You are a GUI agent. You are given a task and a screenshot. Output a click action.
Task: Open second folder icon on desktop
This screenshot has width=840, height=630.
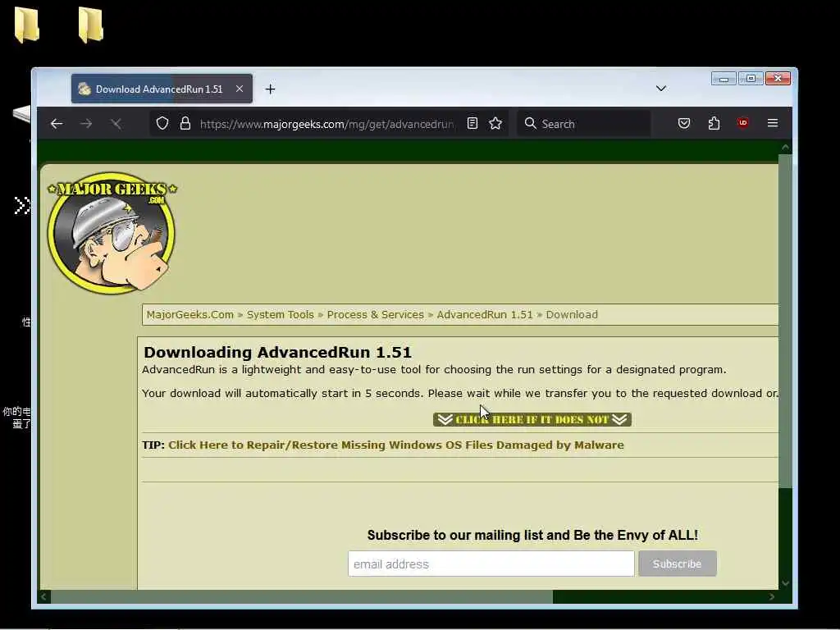(90, 25)
